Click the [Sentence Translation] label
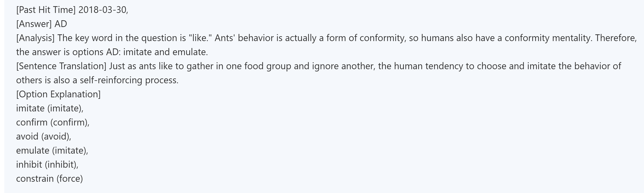 point(61,66)
